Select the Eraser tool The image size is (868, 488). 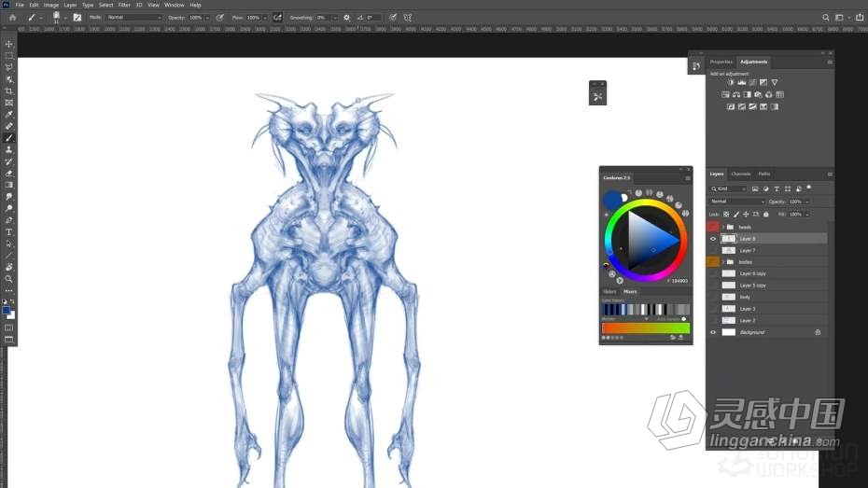[8, 174]
